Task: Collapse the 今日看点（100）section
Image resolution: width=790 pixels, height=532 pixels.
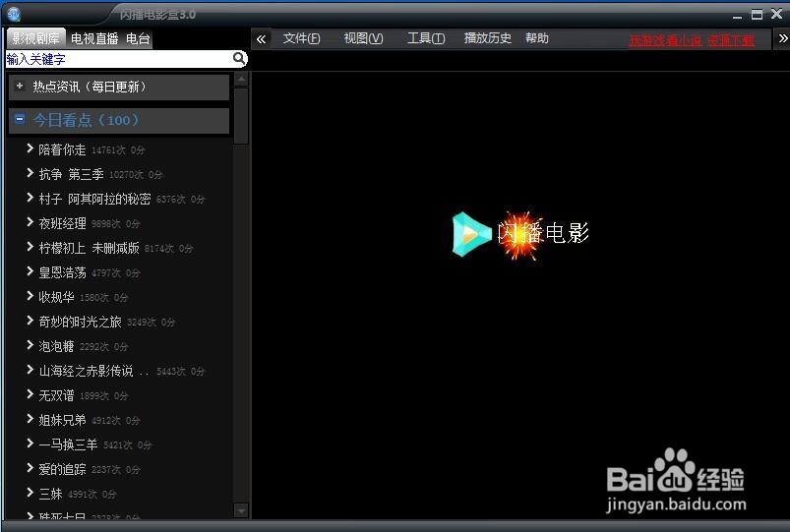Action: (x=20, y=119)
